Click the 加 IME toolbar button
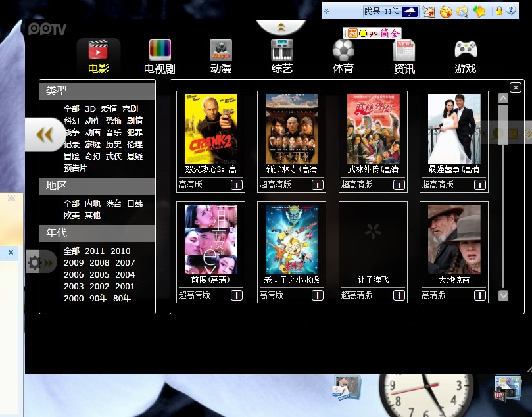Screen dimensions: 532x417 coord(352,34)
